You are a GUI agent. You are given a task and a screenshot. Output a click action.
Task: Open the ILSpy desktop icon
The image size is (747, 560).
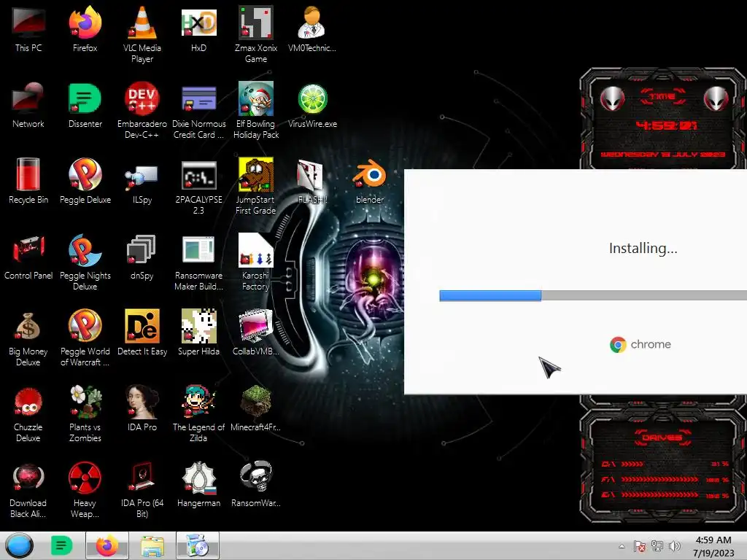pos(142,181)
